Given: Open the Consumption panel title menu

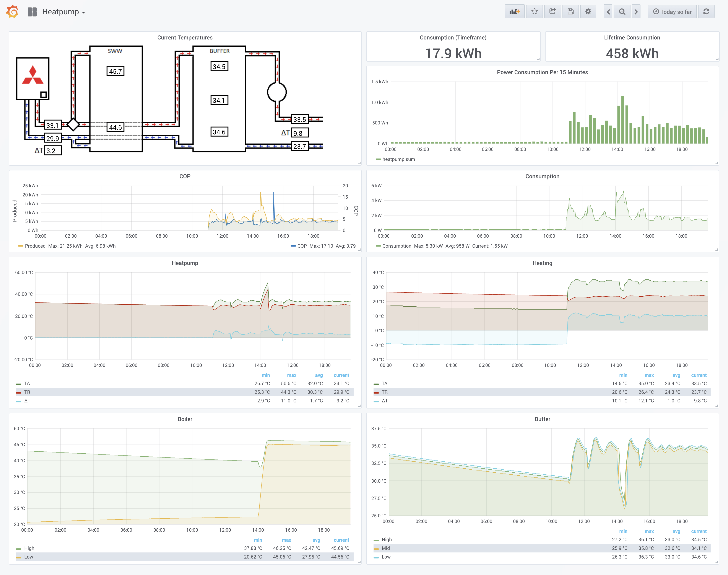Looking at the screenshot, I should tap(542, 176).
